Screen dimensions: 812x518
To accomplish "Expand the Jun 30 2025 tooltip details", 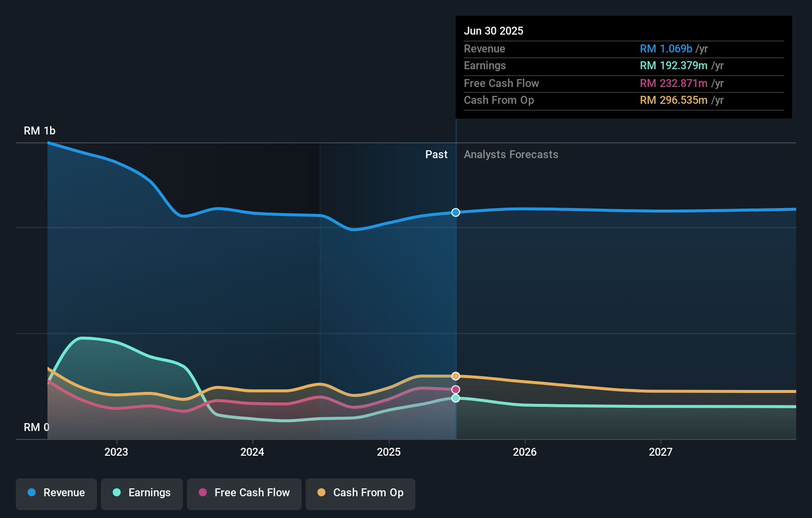I will point(494,31).
